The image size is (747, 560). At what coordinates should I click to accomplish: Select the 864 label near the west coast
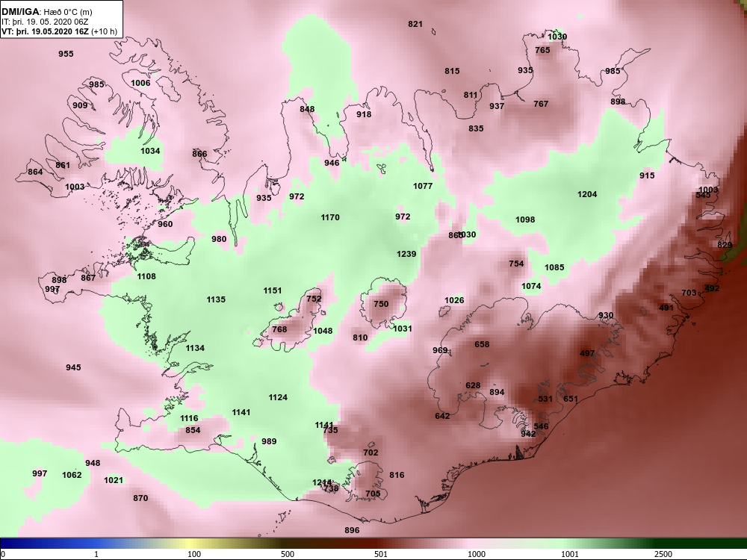pyautogui.click(x=35, y=172)
